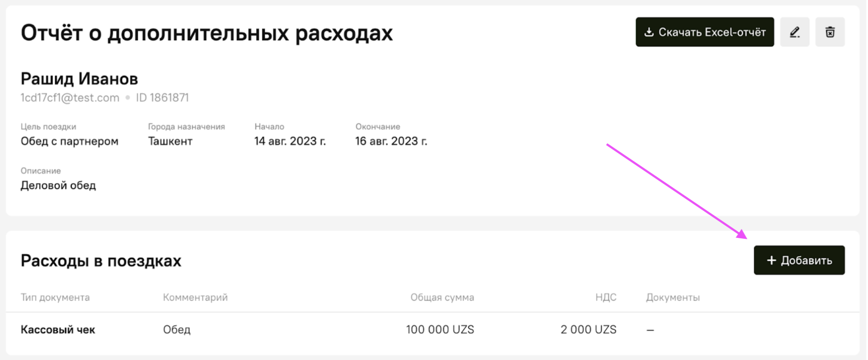Screen dimensions: 868x360
Task: Click the Обед comment cell
Action: tap(177, 330)
